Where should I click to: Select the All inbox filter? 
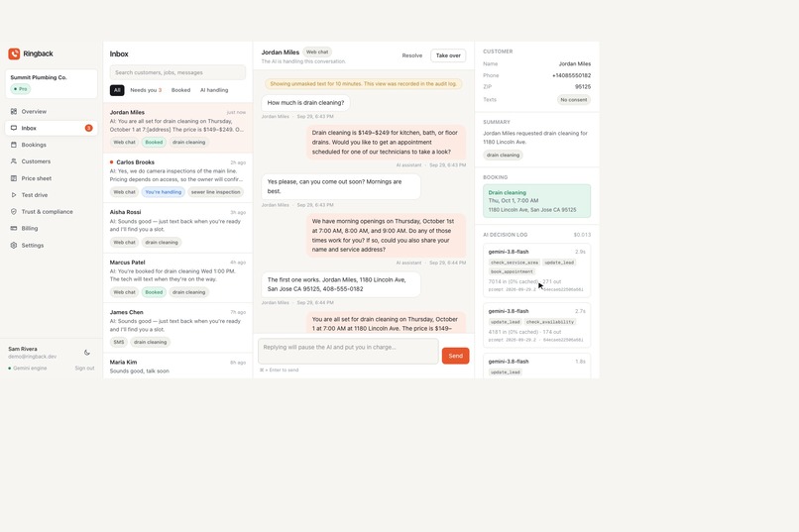point(117,90)
